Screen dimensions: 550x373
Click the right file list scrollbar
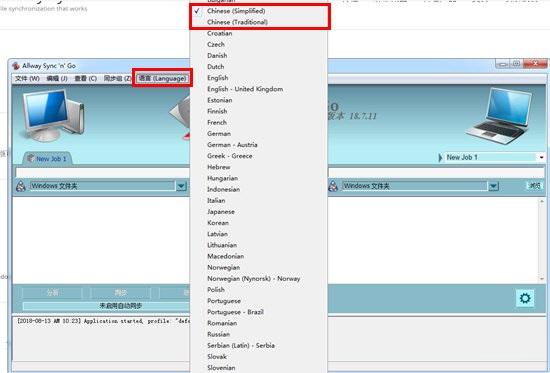[542, 240]
